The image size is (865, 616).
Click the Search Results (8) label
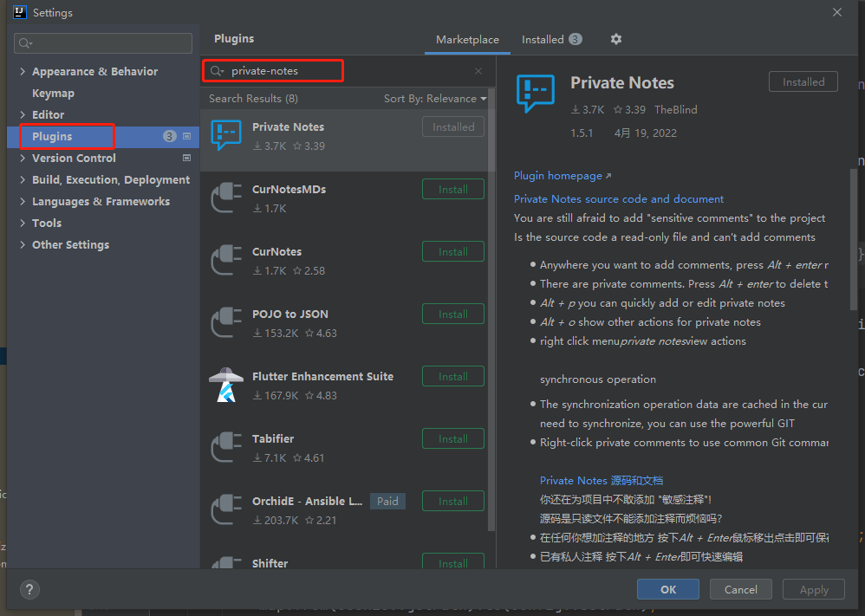click(x=253, y=99)
